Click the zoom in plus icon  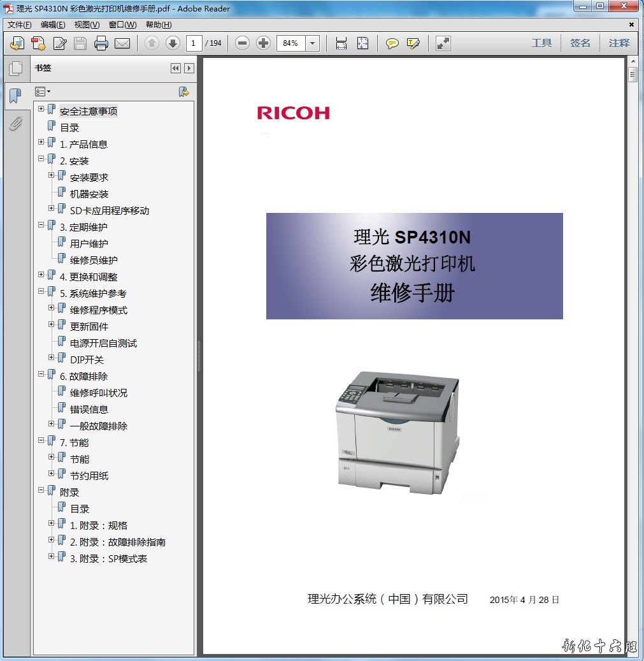pos(263,43)
